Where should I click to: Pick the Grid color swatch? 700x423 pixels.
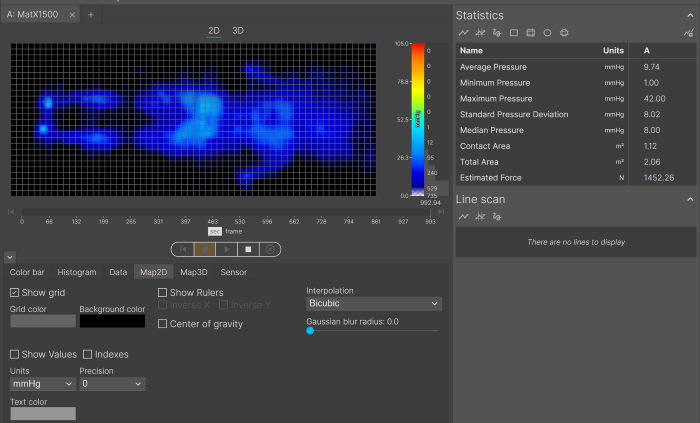coord(43,321)
